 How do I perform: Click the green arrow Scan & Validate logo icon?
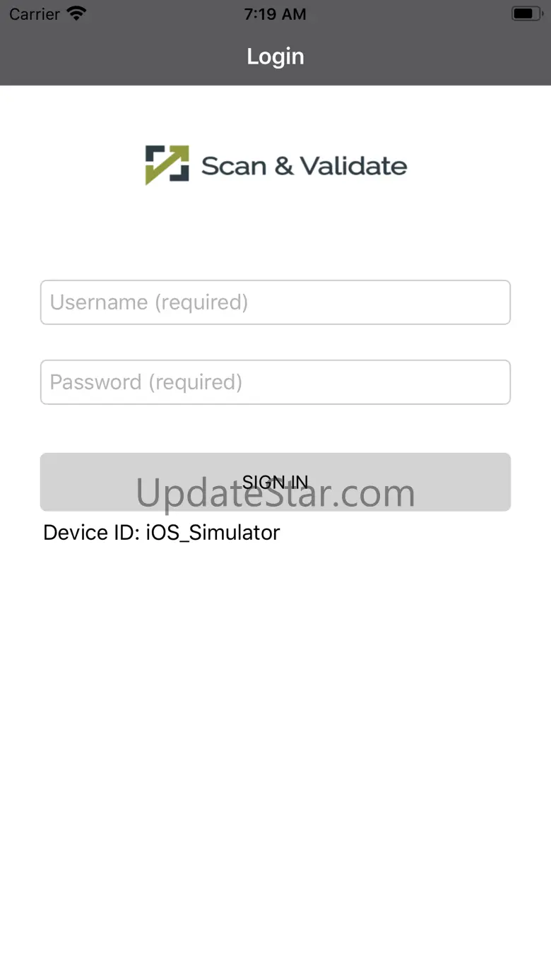[x=167, y=165]
